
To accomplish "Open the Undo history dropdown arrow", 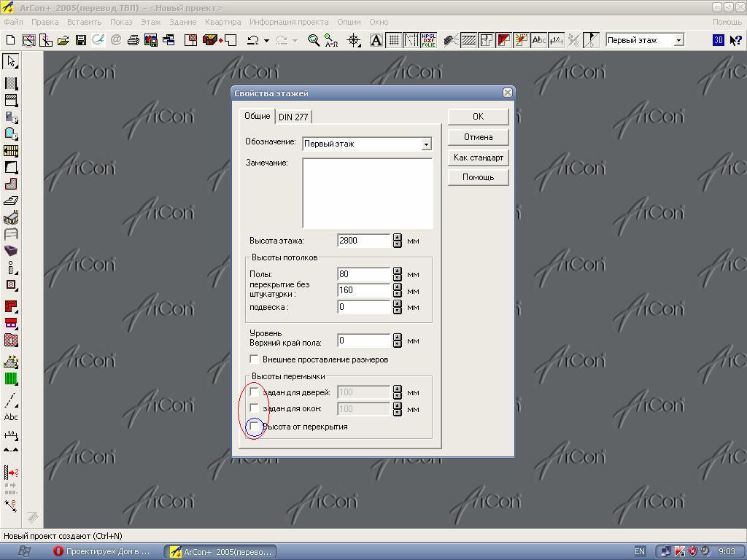I will point(266,41).
